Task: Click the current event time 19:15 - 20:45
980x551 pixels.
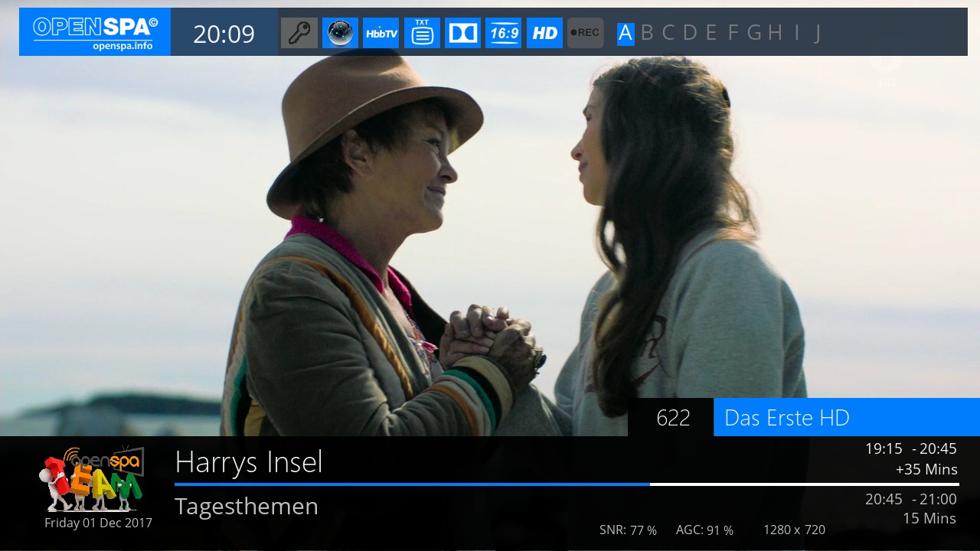Action: pyautogui.click(x=911, y=449)
